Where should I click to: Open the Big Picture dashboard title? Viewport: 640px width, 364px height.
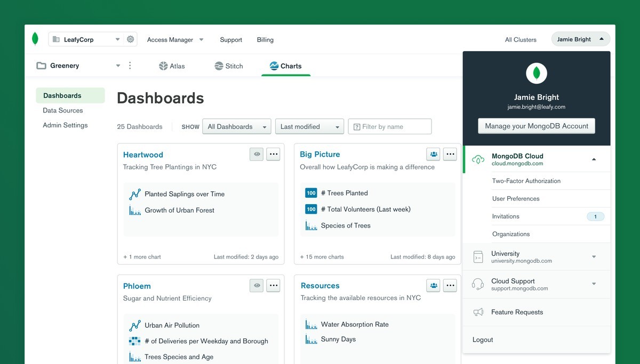pos(320,154)
